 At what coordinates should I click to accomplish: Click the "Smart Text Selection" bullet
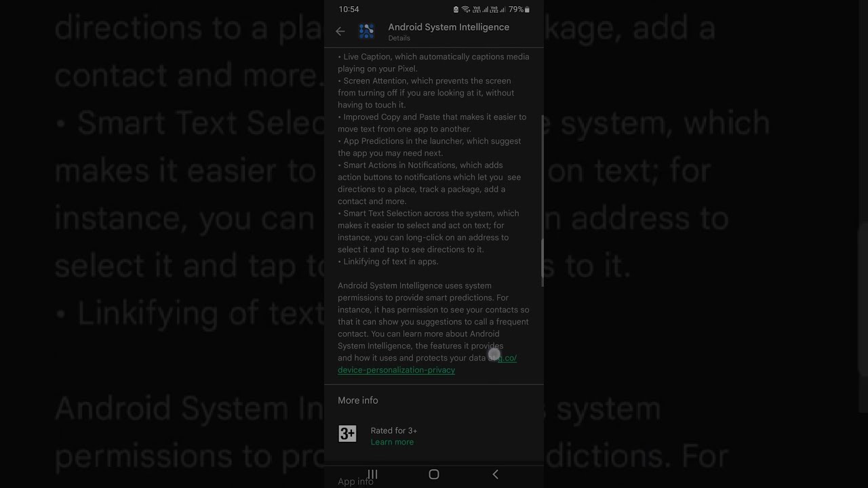(429, 231)
